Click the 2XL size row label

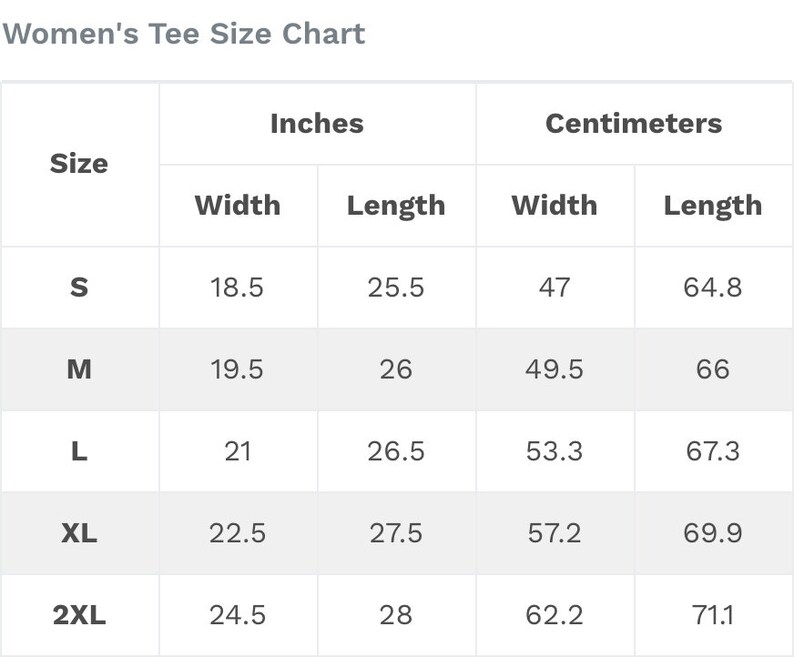click(x=80, y=615)
